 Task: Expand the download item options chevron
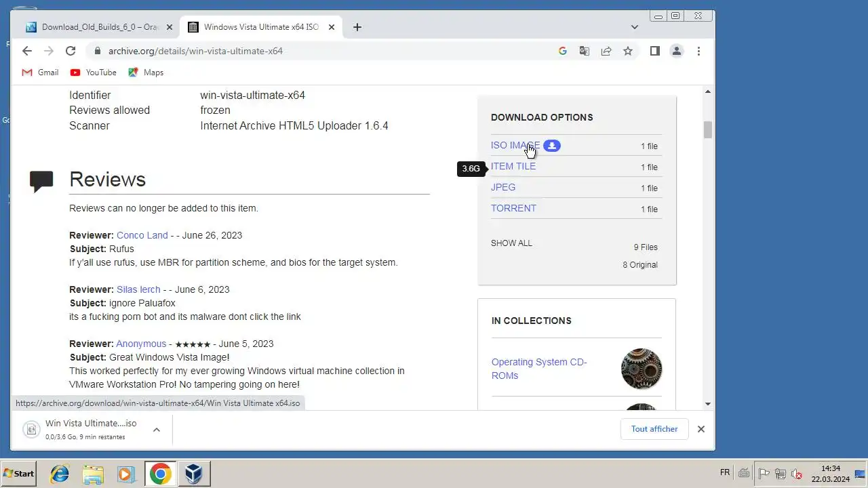pyautogui.click(x=157, y=430)
